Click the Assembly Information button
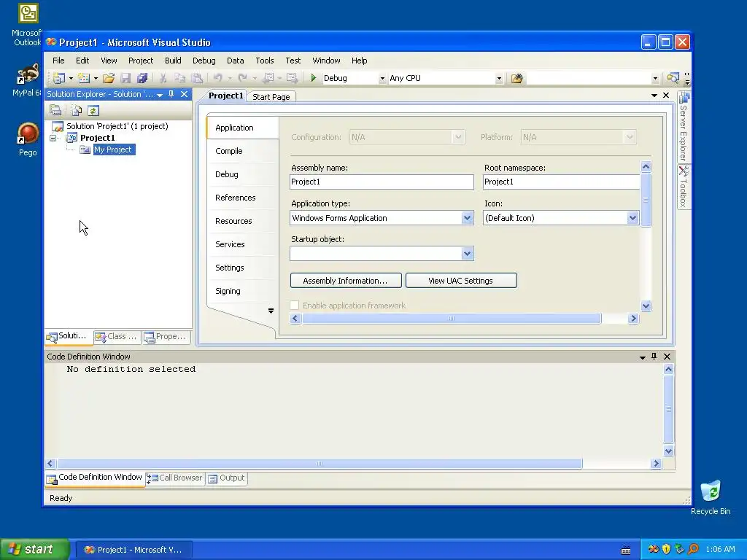 pyautogui.click(x=346, y=281)
